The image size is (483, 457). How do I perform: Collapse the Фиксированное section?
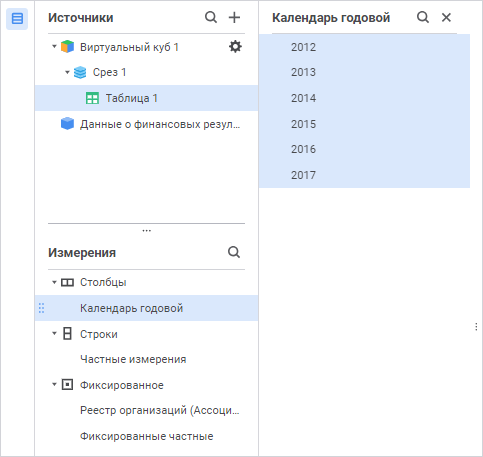pos(54,384)
